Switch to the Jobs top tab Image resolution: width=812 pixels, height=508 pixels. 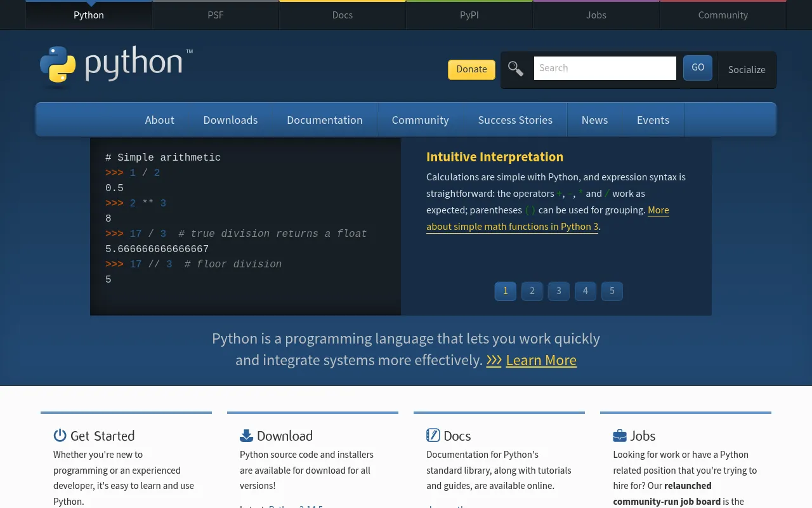point(596,15)
